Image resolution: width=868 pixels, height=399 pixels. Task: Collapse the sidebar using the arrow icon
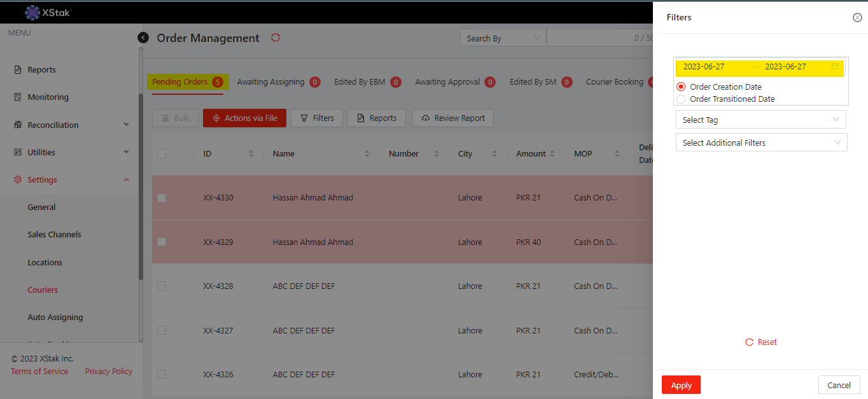coord(143,38)
